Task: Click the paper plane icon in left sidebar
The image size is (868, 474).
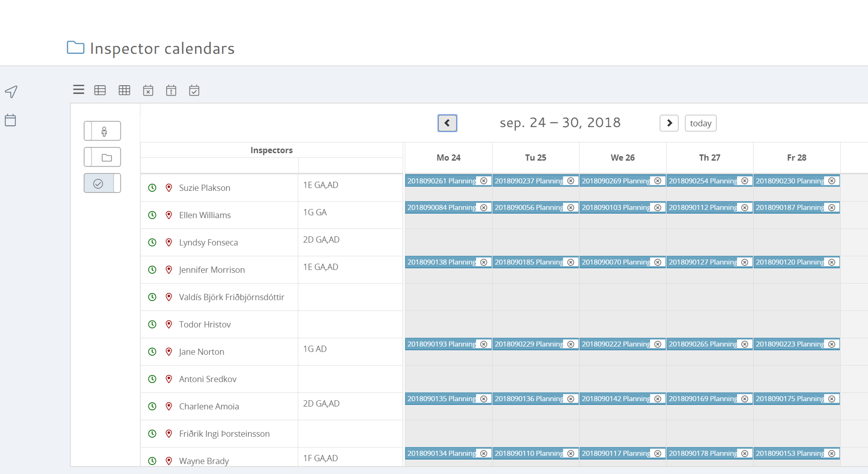Action: pos(11,92)
